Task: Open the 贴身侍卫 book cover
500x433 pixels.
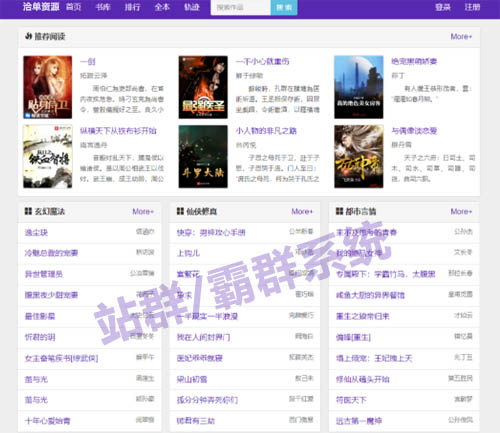Action: [48, 87]
